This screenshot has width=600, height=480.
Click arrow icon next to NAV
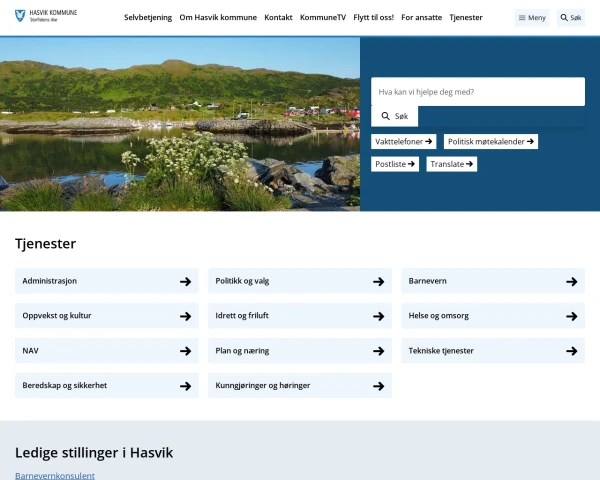click(185, 351)
